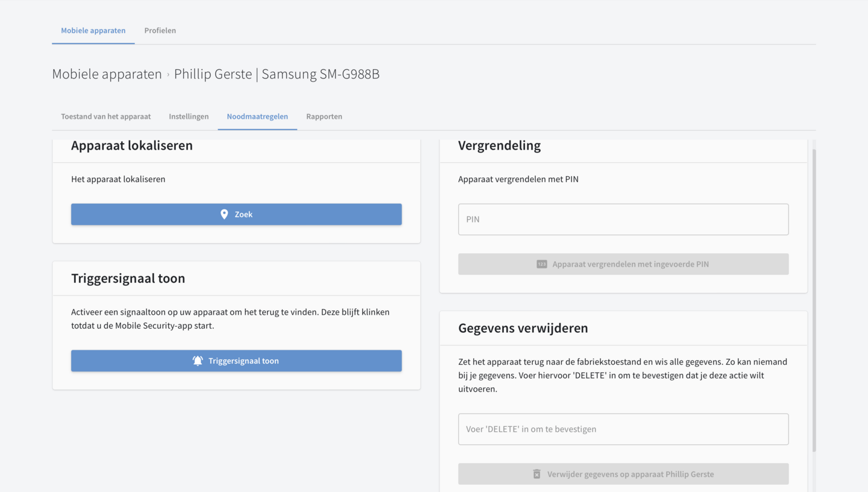The height and width of the screenshot is (492, 868).
Task: Select the Noodmaatregelen tab
Action: click(x=257, y=116)
